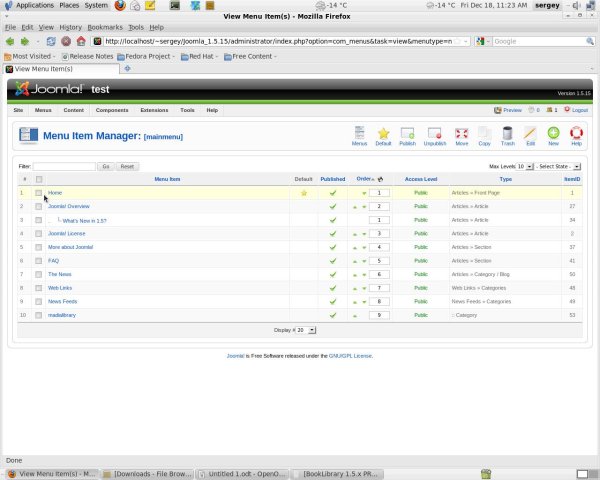Click the New menu item icon
Viewport: 600px width, 480px height.
[x=553, y=136]
